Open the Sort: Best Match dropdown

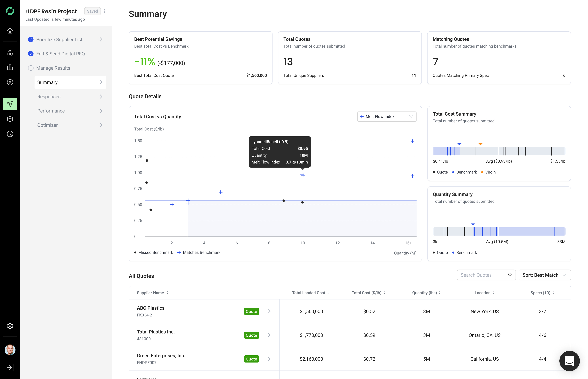pos(544,275)
